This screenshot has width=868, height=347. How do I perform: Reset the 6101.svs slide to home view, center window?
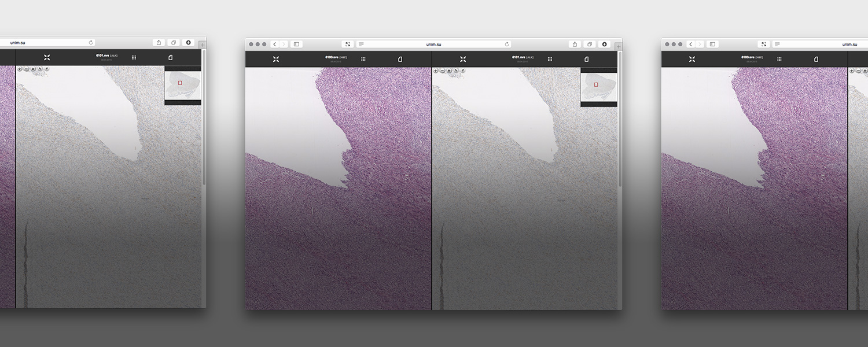pyautogui.click(x=450, y=71)
